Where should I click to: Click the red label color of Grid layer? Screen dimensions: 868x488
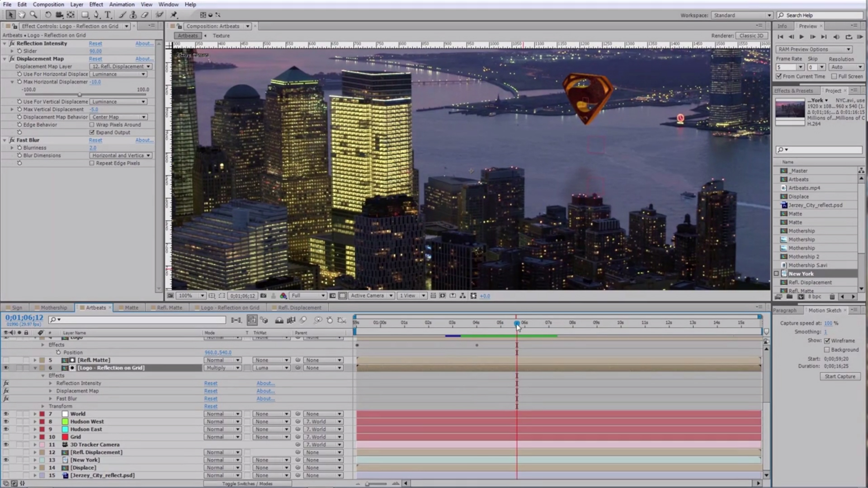point(42,437)
